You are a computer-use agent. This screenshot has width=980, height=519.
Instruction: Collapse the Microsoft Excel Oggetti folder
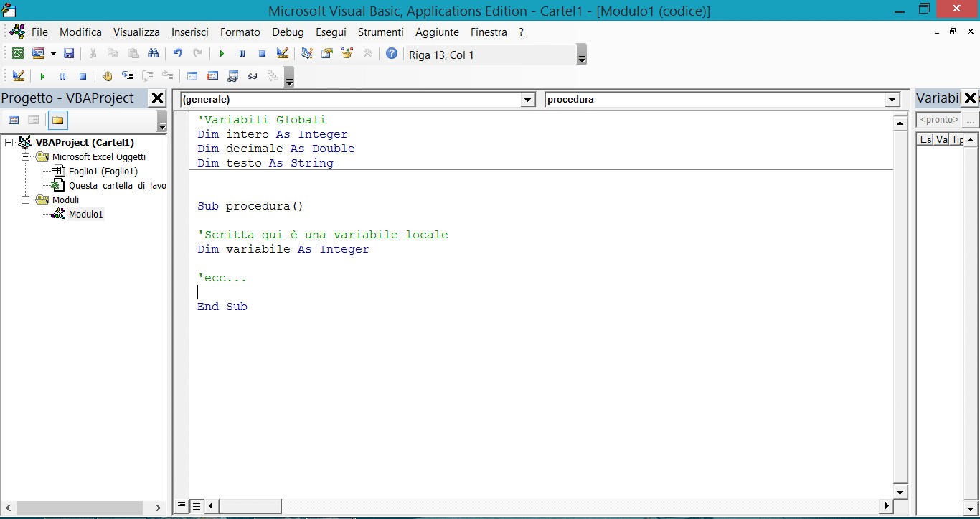(x=24, y=156)
